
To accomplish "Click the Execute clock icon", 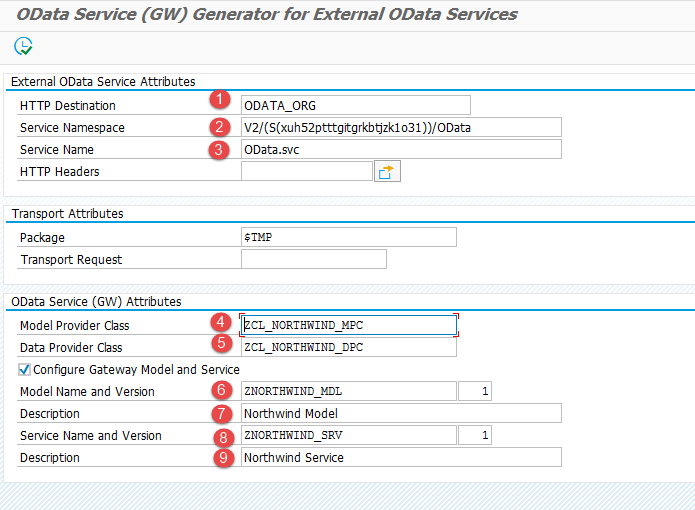I will click(x=23, y=46).
